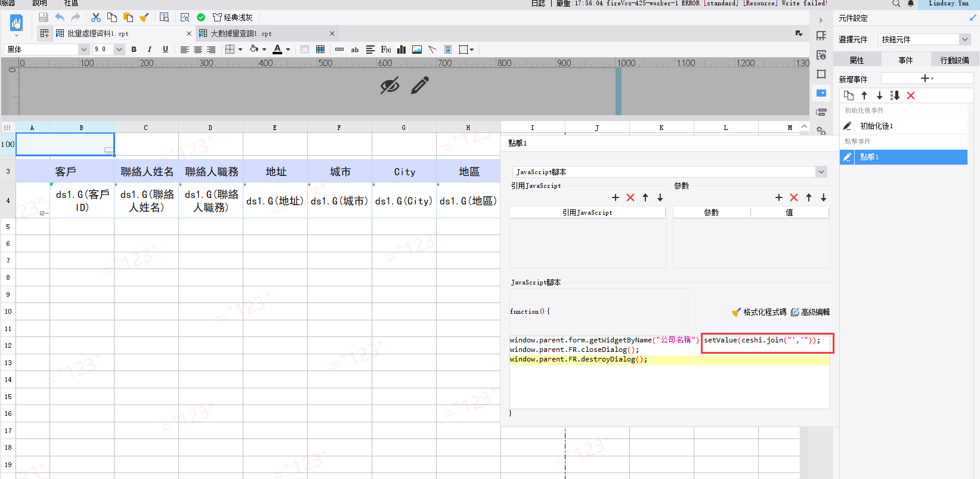Click the JavaScript code editor area
The height and width of the screenshot is (479, 980).
click(669, 371)
